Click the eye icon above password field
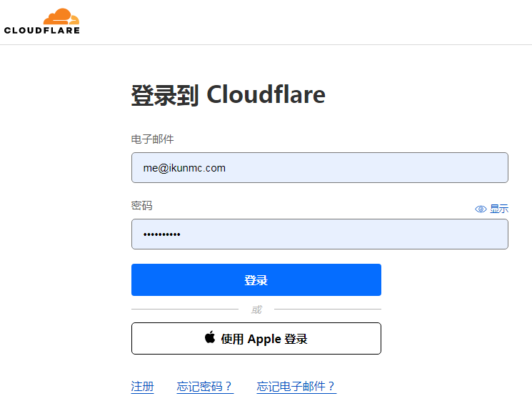 481,209
